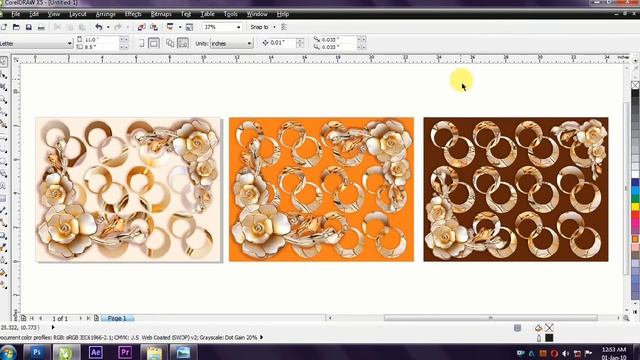Click the Save floppy disk icon
This screenshot has height=360, width=640.
point(29,27)
